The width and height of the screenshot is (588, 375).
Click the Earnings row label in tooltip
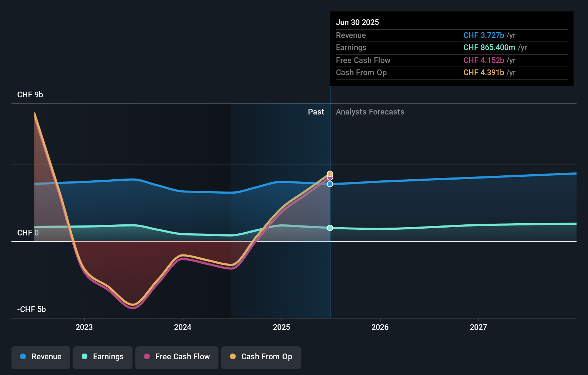[x=351, y=47]
